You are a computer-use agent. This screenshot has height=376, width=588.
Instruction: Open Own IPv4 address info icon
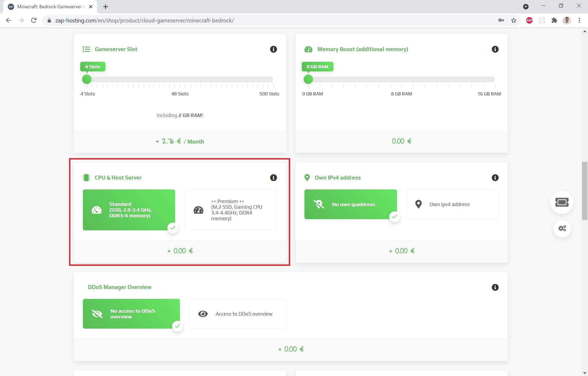pyautogui.click(x=495, y=178)
